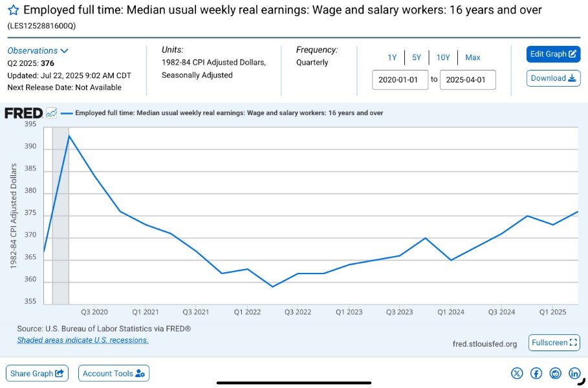
Task: Open the Account Tools menu
Action: 114,373
